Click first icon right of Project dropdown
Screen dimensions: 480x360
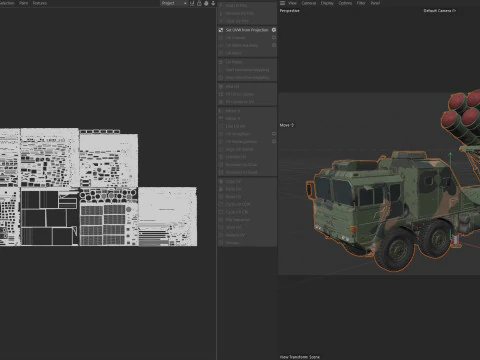(192, 3)
